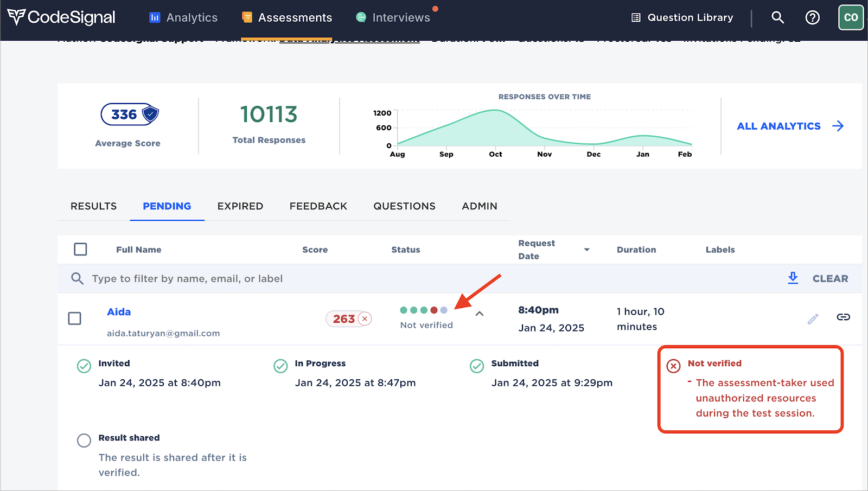This screenshot has width=868, height=491.
Task: Click the 10113 Total Responses value
Action: (269, 114)
